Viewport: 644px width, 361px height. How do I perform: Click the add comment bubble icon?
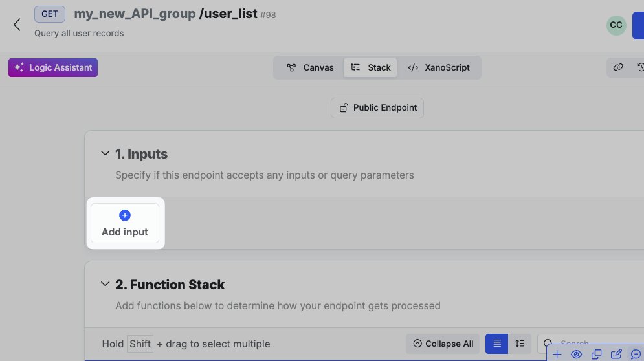click(636, 354)
